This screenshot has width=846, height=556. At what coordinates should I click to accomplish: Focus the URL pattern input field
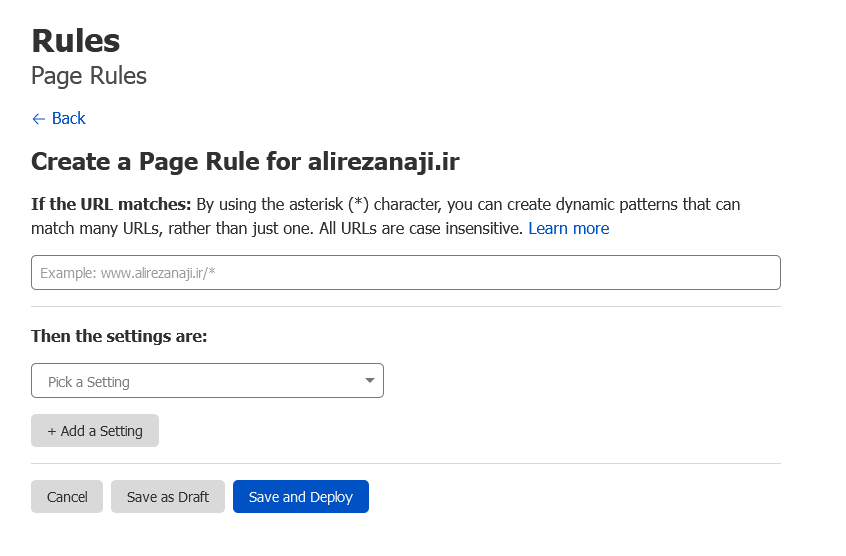click(x=406, y=272)
